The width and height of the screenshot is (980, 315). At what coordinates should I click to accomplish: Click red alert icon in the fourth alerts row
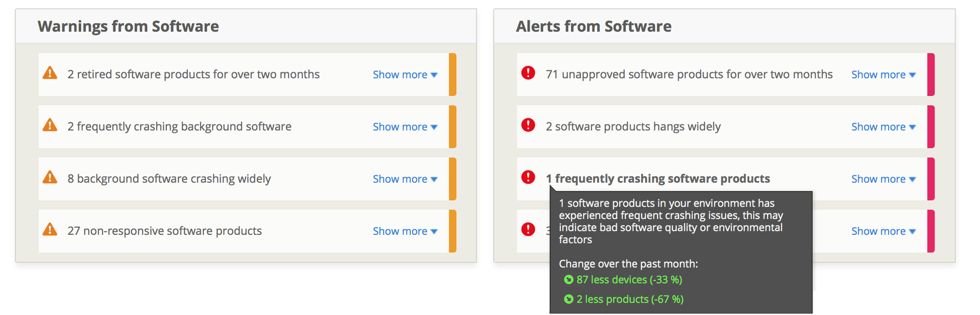pyautogui.click(x=528, y=229)
